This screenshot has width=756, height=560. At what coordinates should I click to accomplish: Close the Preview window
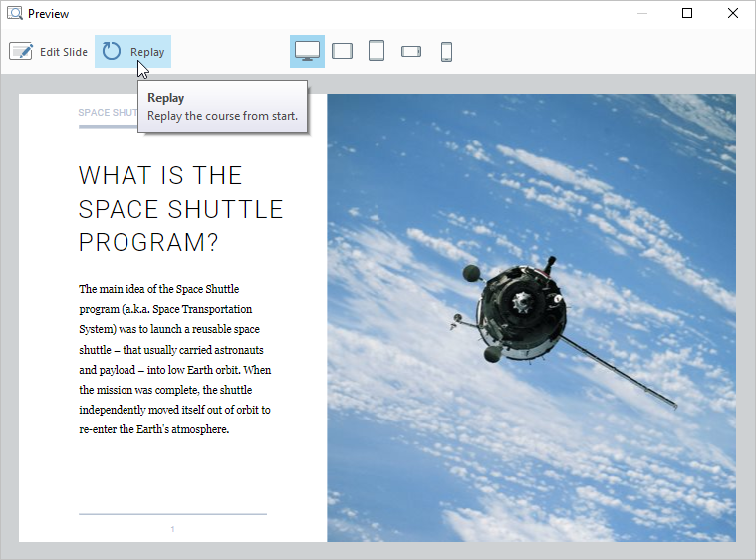click(732, 14)
